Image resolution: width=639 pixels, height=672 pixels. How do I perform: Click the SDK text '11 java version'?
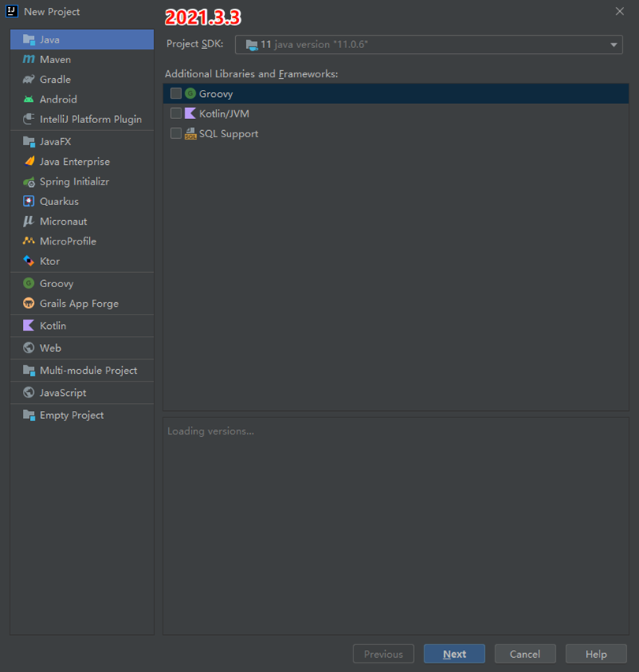(314, 45)
